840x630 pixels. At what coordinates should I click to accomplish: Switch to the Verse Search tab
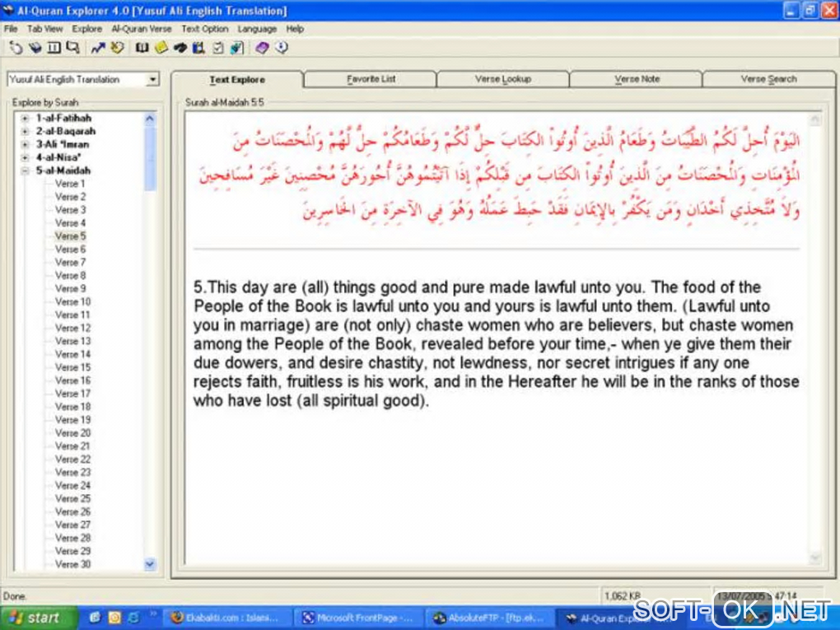(x=768, y=79)
